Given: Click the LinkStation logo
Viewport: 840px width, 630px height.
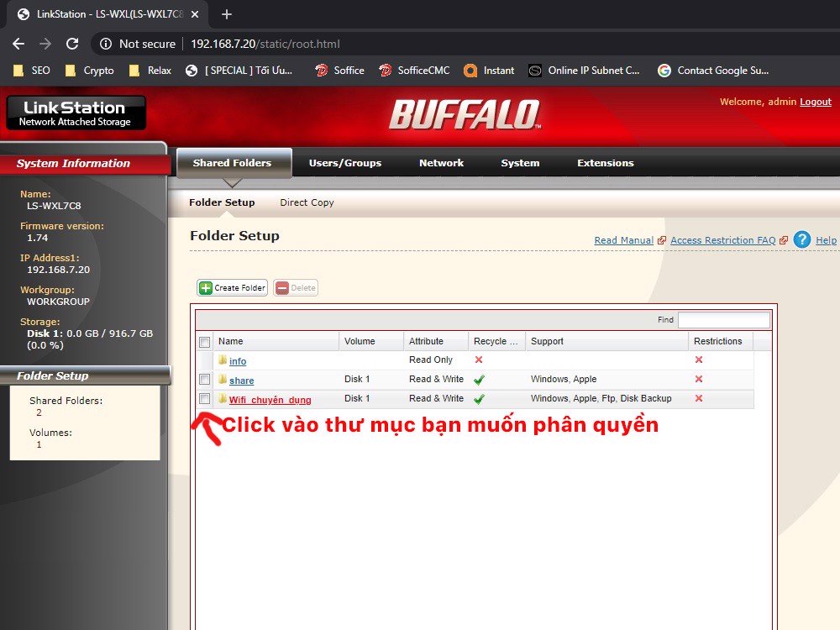Looking at the screenshot, I should (x=76, y=113).
